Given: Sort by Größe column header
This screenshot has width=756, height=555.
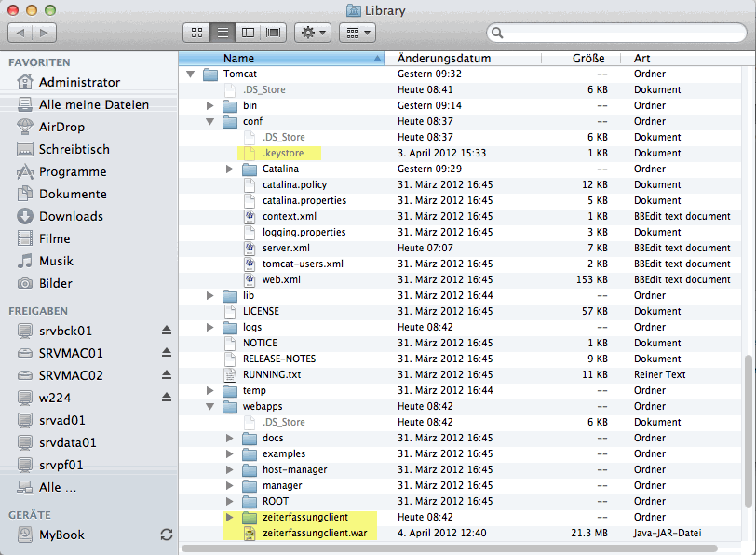Looking at the screenshot, I should [x=582, y=58].
